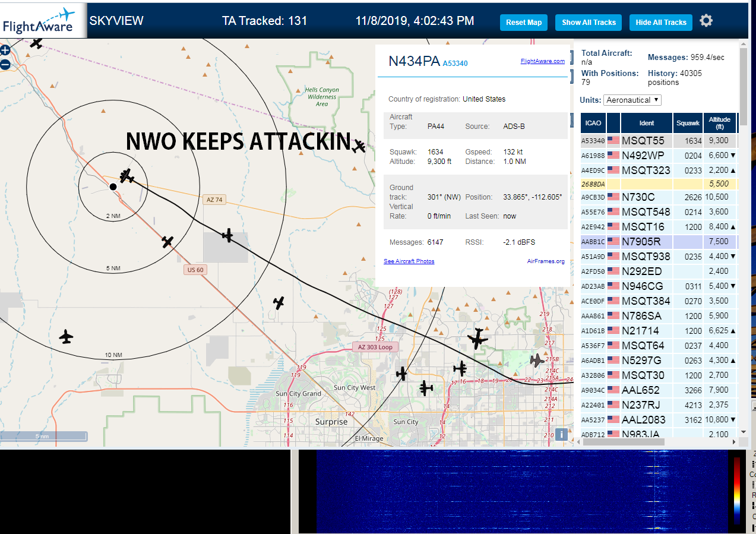The height and width of the screenshot is (534, 756).
Task: Select the MSQT323 table row
Action: (x=659, y=170)
